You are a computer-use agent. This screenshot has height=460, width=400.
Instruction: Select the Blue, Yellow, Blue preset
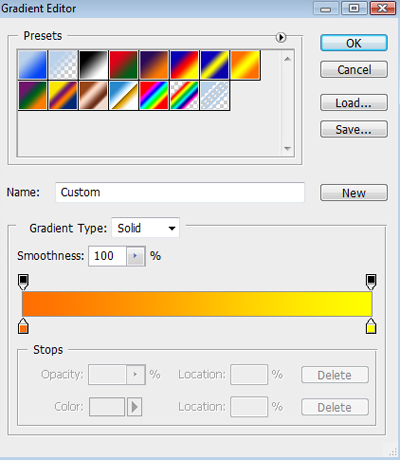coord(215,65)
